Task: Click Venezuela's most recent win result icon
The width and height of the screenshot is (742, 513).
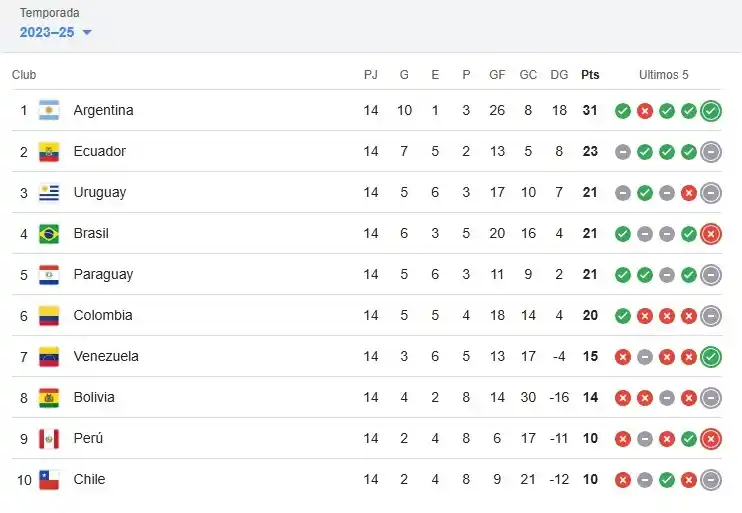Action: point(711,356)
